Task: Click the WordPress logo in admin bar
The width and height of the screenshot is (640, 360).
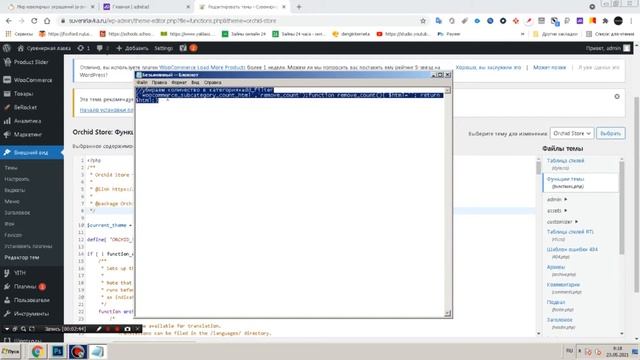Action: pyautogui.click(x=7, y=48)
